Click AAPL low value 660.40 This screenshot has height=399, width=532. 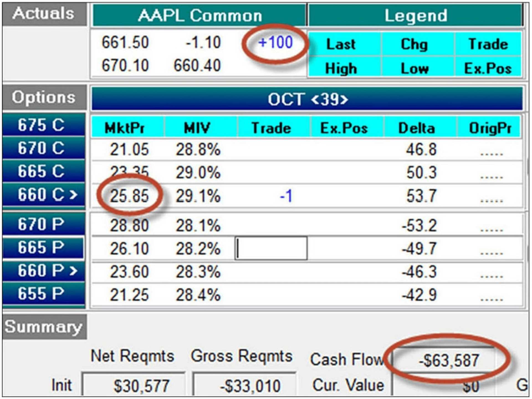pyautogui.click(x=197, y=66)
